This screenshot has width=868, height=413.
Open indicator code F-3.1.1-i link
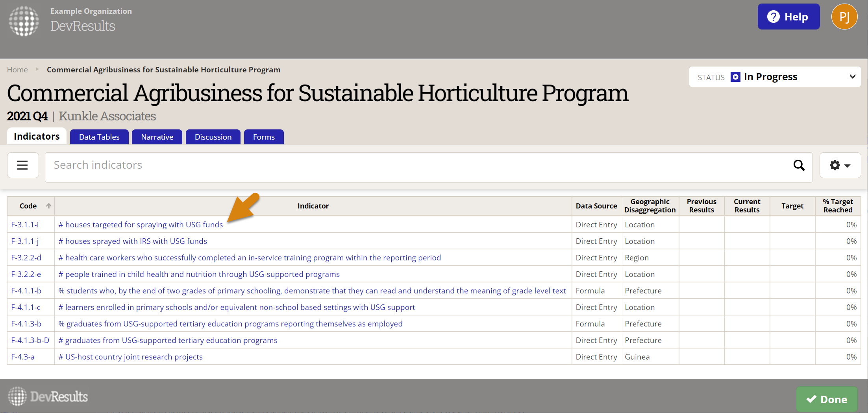(25, 225)
